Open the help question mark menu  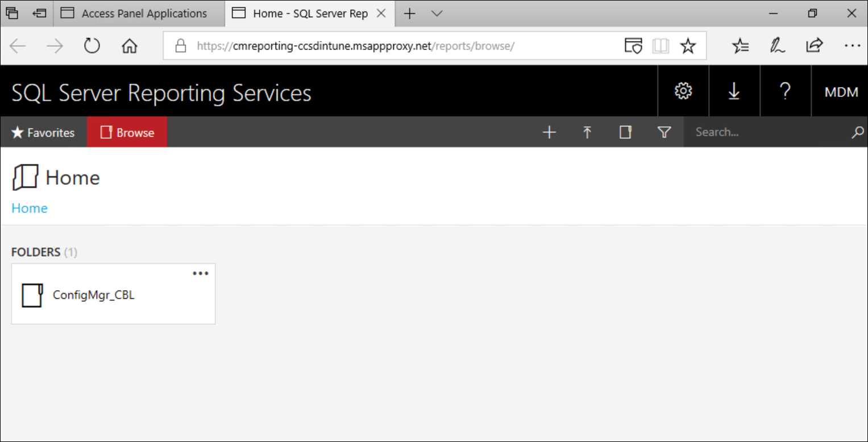point(785,91)
